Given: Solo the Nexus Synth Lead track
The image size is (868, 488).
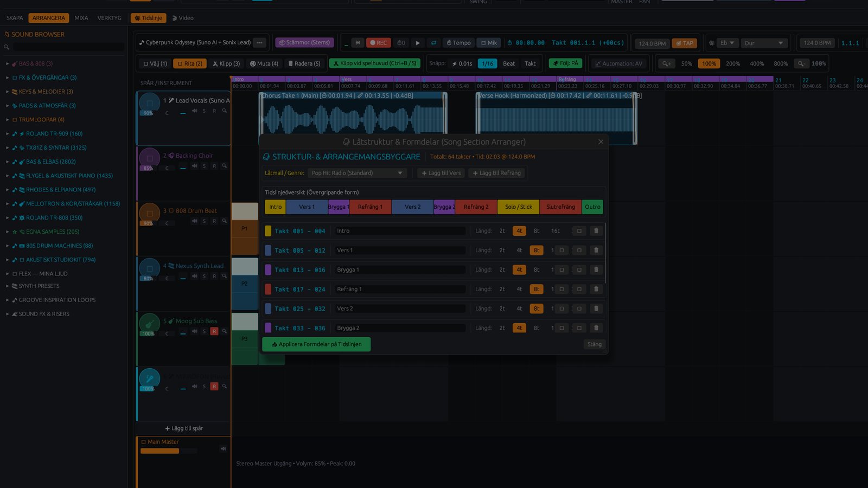Looking at the screenshot, I should [204, 276].
